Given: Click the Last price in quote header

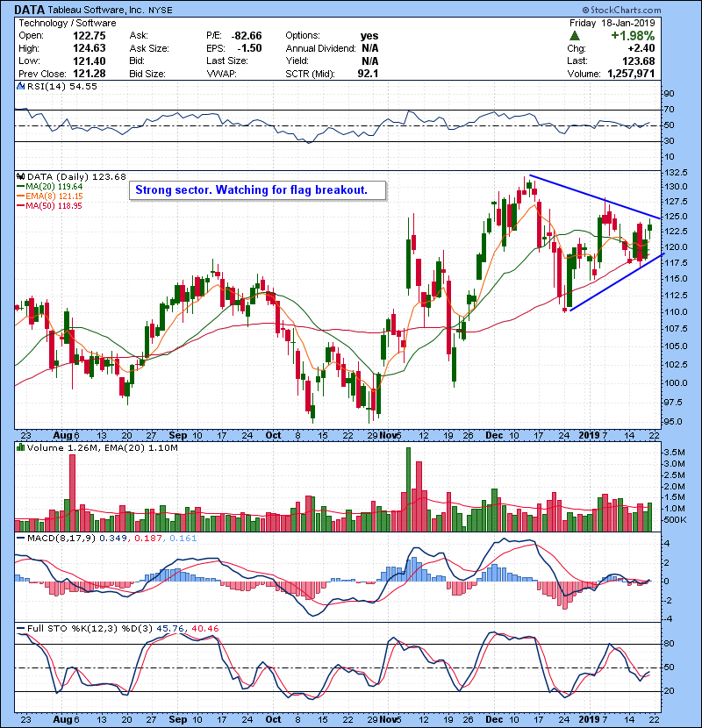Looking at the screenshot, I should [x=639, y=61].
